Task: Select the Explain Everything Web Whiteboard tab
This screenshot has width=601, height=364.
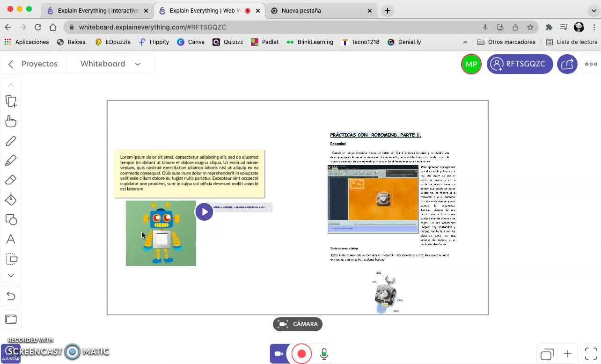Action: coord(210,10)
